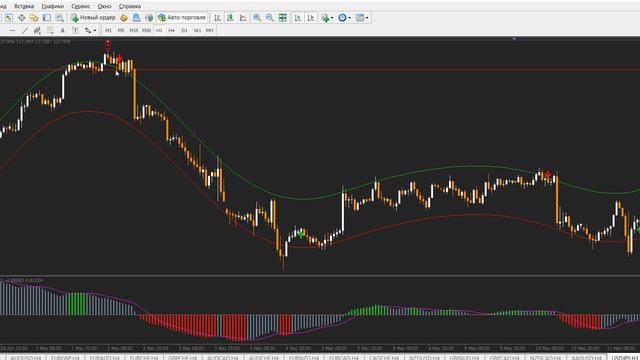Switch to M1 timeframe

click(x=108, y=30)
